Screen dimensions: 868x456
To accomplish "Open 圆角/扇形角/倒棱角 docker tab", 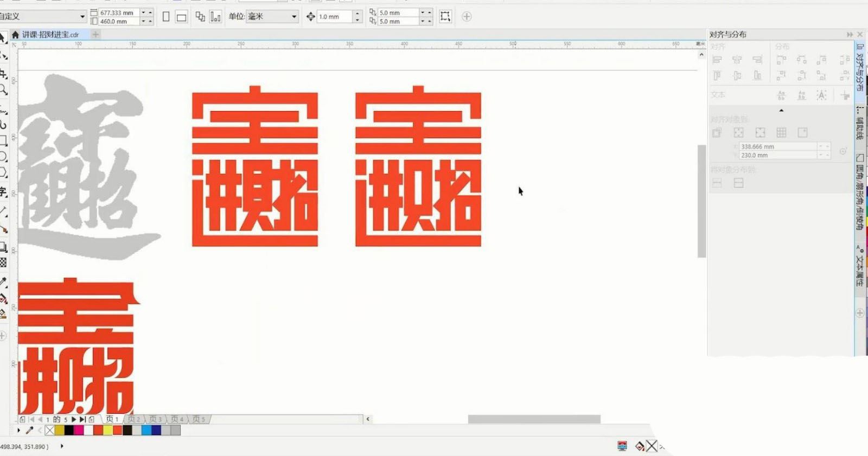I will tap(860, 193).
